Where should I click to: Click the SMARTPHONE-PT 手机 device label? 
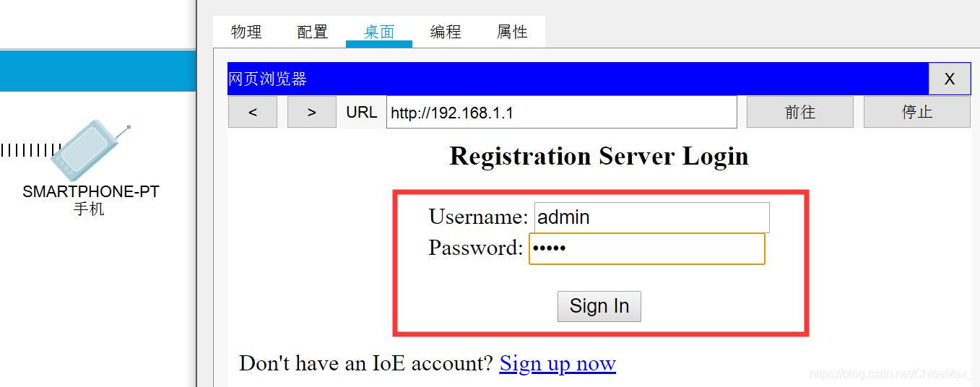[x=90, y=201]
